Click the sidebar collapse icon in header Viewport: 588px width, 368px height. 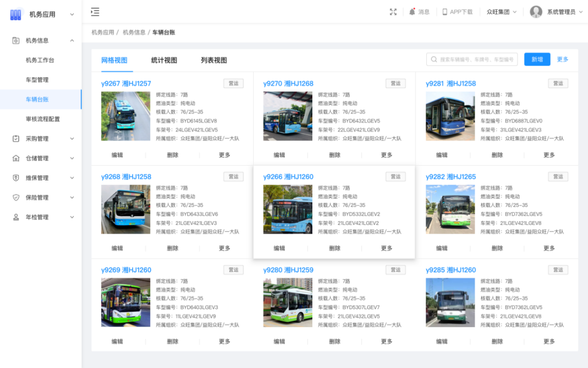click(x=95, y=12)
